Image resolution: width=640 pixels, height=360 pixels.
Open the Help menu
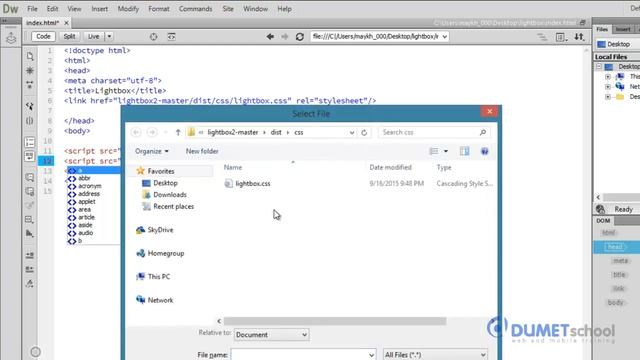[284, 9]
